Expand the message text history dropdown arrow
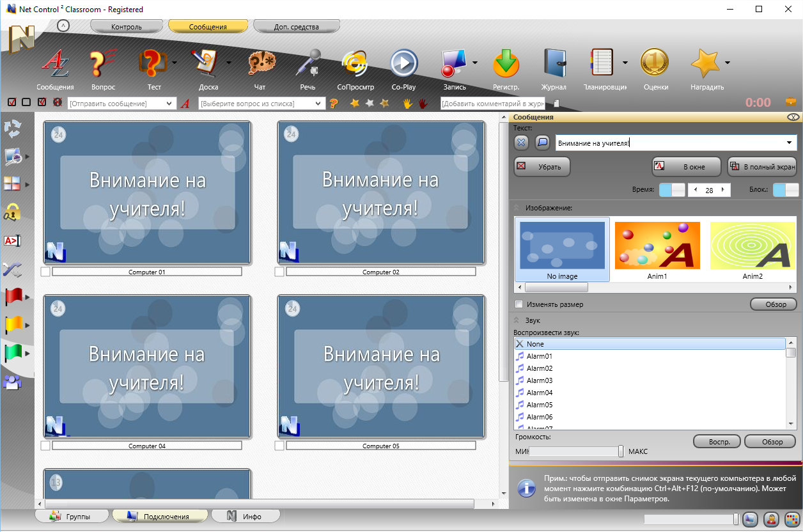The image size is (803, 532). click(790, 143)
